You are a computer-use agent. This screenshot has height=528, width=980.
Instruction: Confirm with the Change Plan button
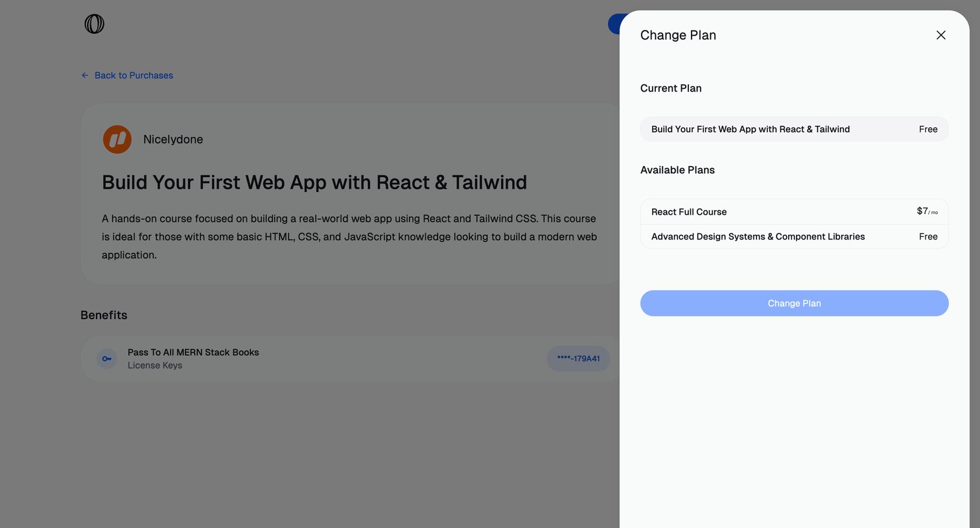pyautogui.click(x=795, y=304)
